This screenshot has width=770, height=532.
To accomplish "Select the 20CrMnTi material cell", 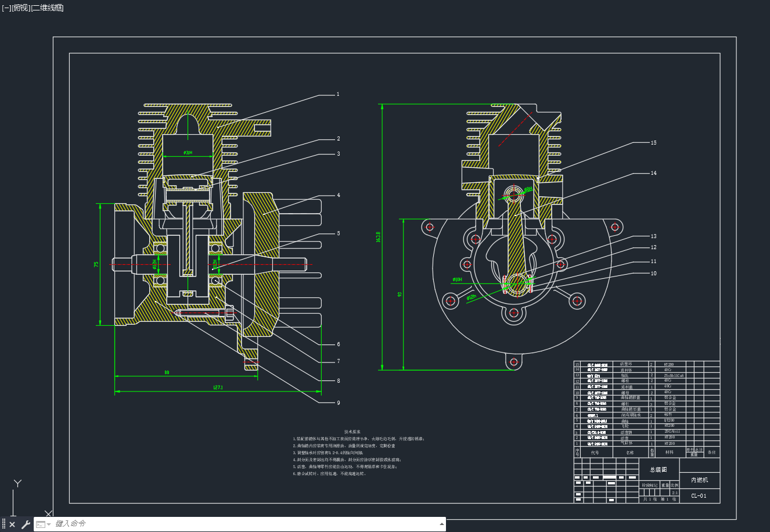I will 672,432.
